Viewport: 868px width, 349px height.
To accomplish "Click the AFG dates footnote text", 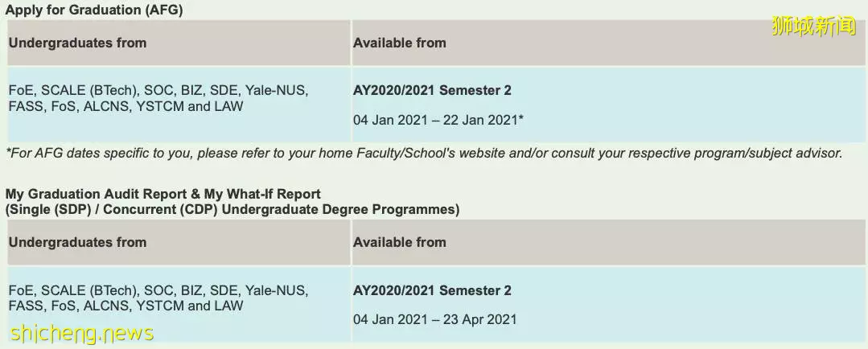I will click(424, 154).
